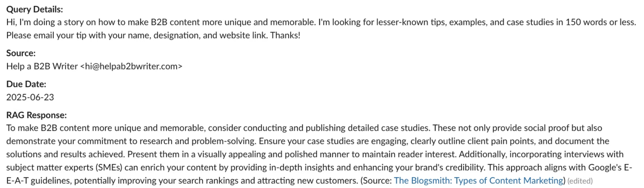Click the Help a B2B Writer source name
This screenshot has height=188, width=644.
tap(42, 67)
